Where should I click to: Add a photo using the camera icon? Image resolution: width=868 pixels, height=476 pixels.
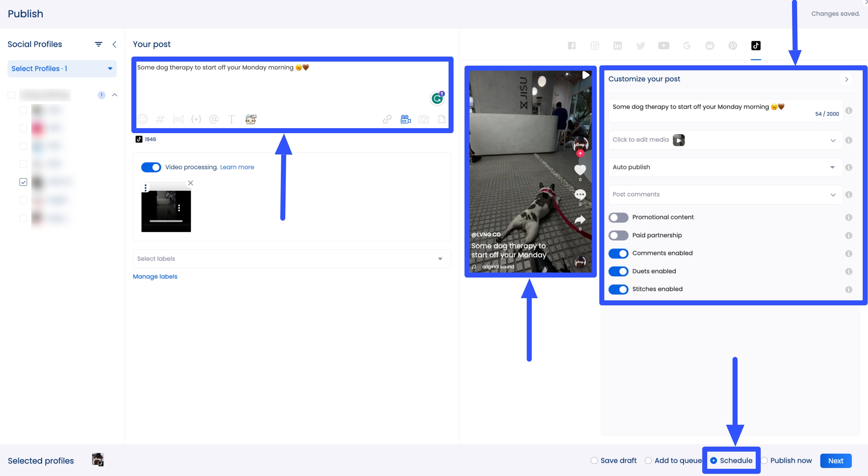pyautogui.click(x=424, y=119)
